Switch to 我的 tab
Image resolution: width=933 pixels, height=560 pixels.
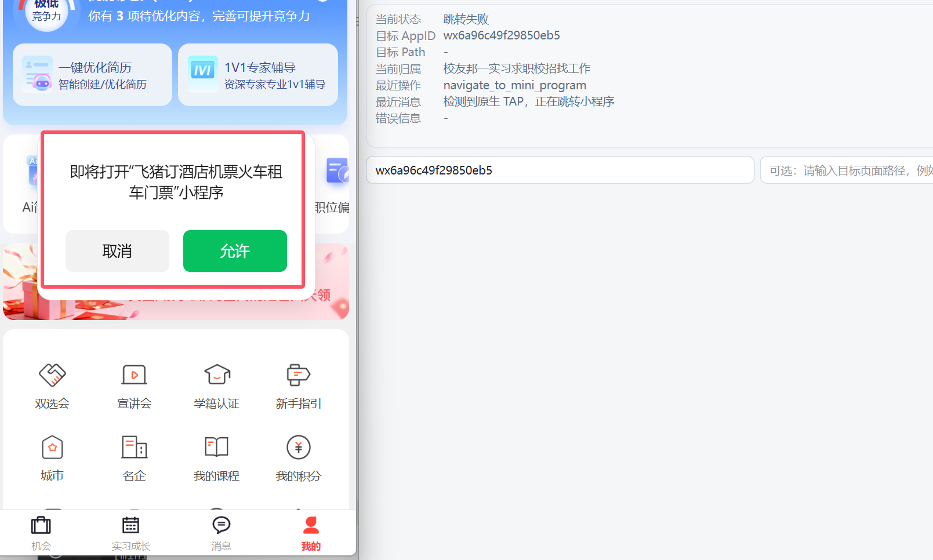(x=311, y=533)
